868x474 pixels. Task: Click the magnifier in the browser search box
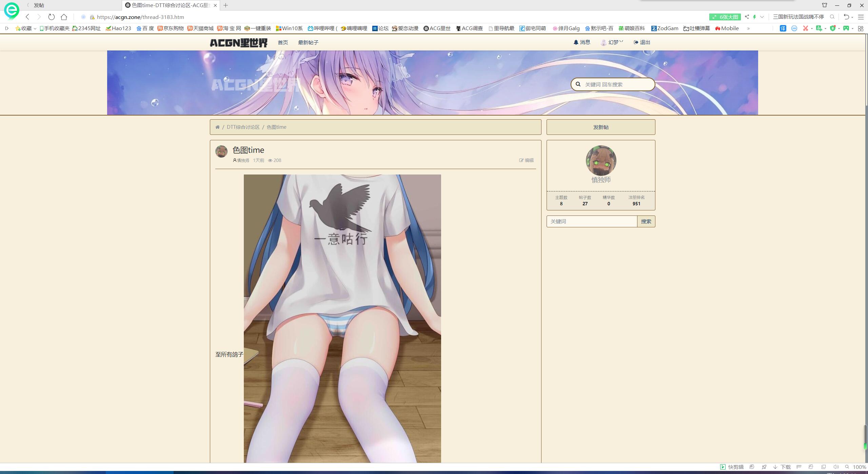[832, 17]
